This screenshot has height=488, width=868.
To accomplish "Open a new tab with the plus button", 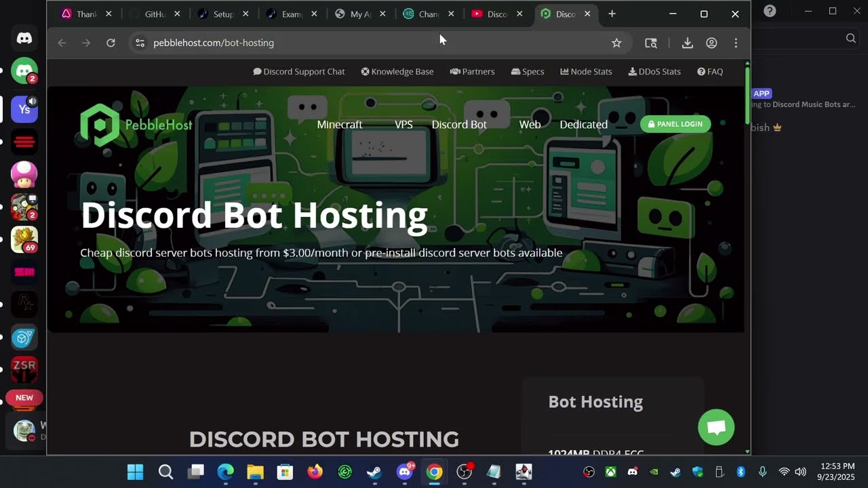I will (x=612, y=14).
